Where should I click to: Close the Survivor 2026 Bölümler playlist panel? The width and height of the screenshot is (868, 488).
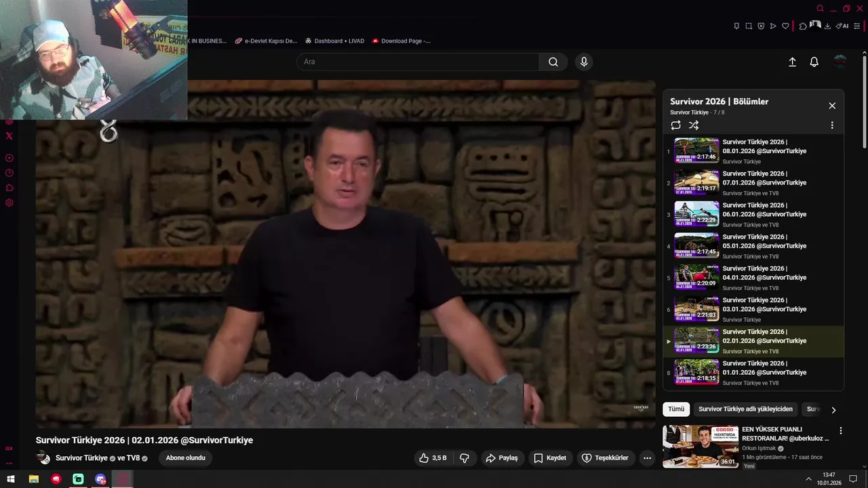point(832,106)
